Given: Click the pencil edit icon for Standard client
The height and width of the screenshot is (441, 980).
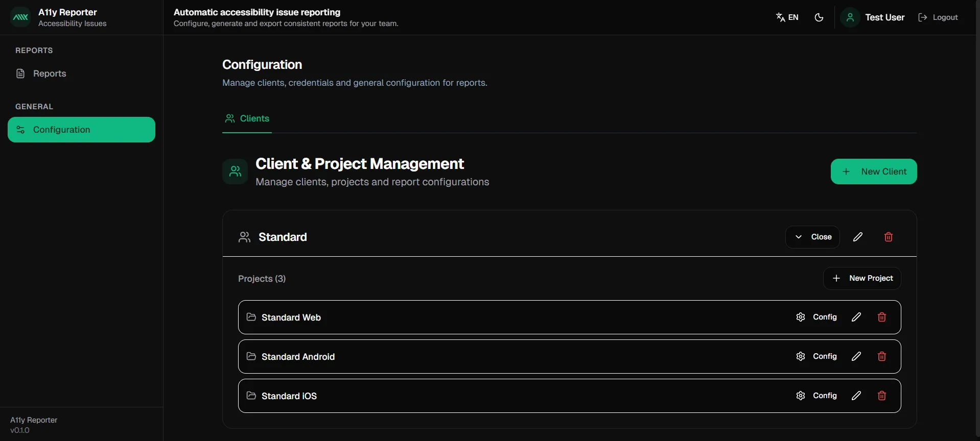Looking at the screenshot, I should point(858,237).
